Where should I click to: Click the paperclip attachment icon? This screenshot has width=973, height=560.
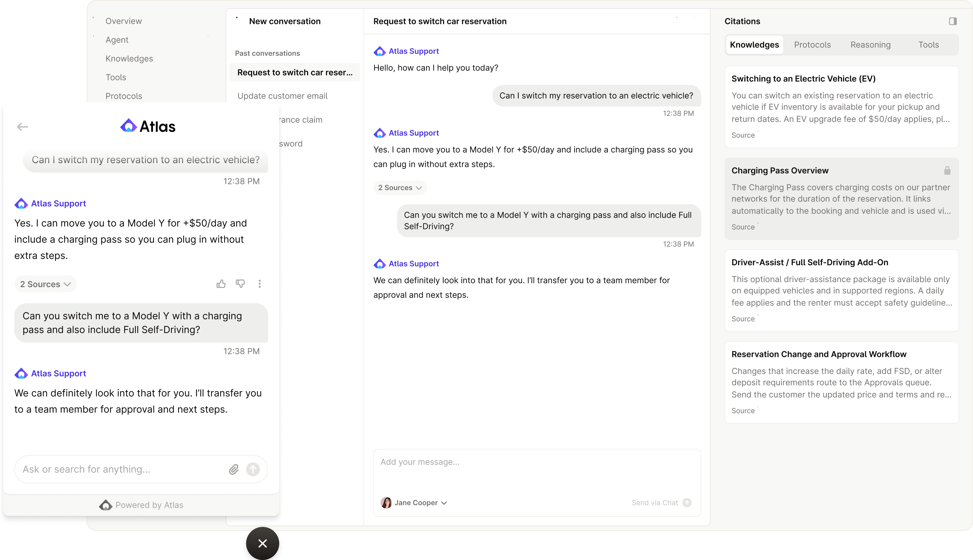[234, 469]
